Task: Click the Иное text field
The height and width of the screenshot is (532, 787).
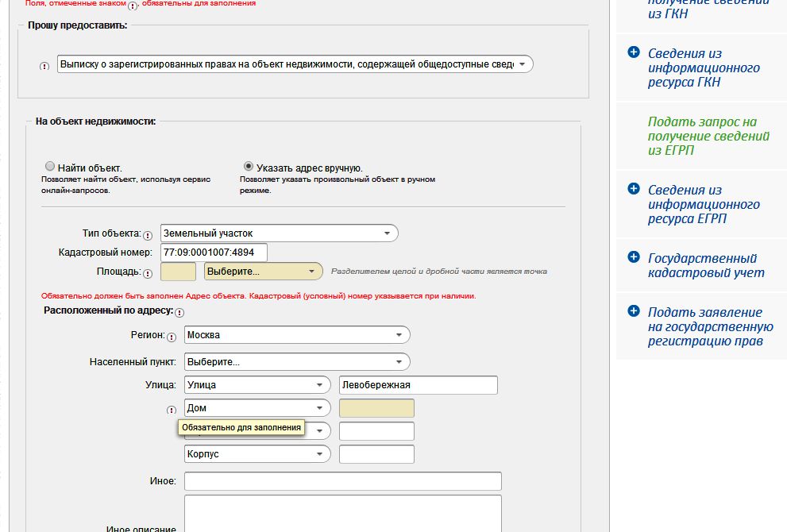Action: tap(342, 481)
